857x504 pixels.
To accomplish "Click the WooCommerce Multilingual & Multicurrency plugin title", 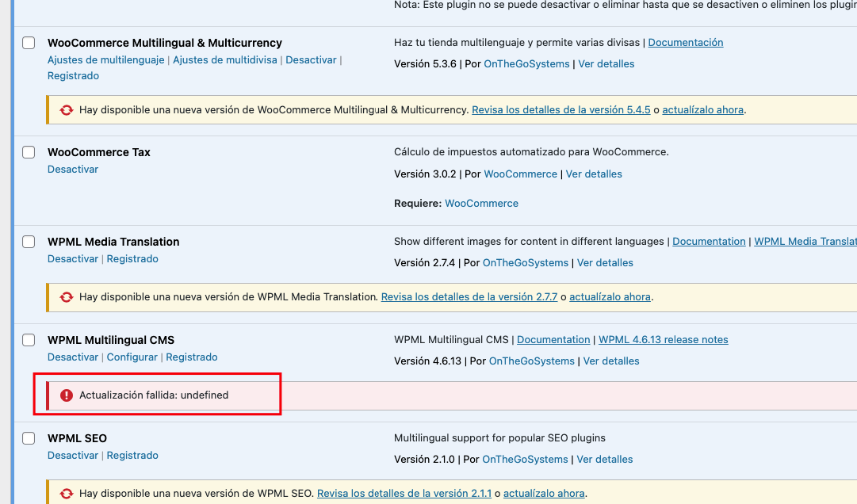I will pyautogui.click(x=165, y=43).
